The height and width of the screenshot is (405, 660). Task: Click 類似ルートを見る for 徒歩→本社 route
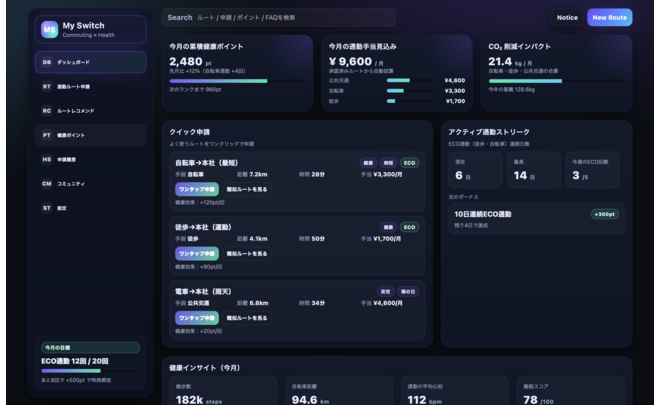(247, 254)
